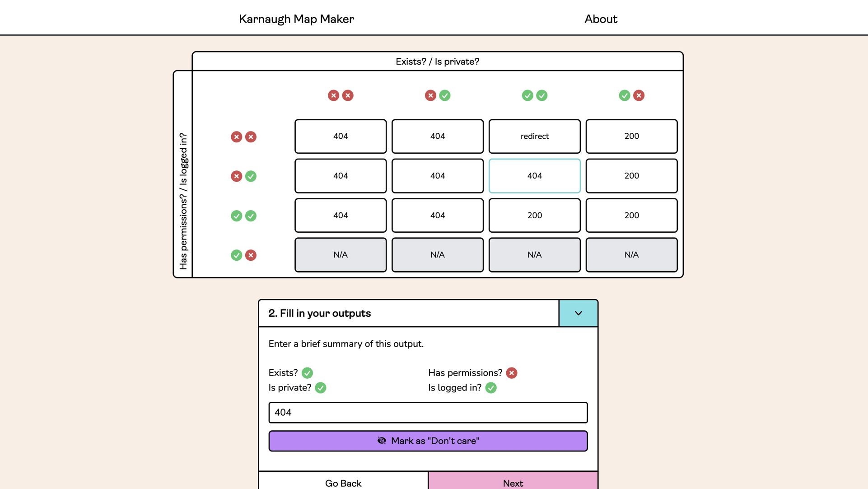Toggle the green checkmark for 'Has permissions?'

[512, 373]
